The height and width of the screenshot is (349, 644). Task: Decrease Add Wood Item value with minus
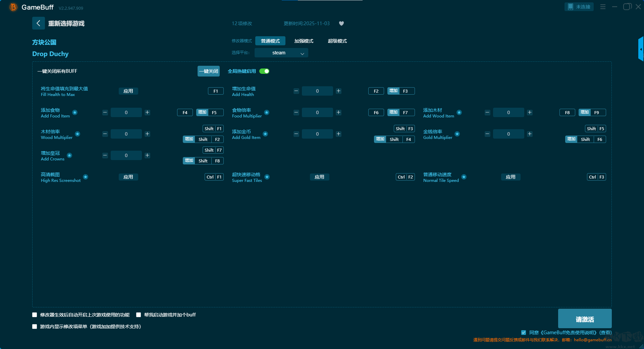pyautogui.click(x=487, y=112)
